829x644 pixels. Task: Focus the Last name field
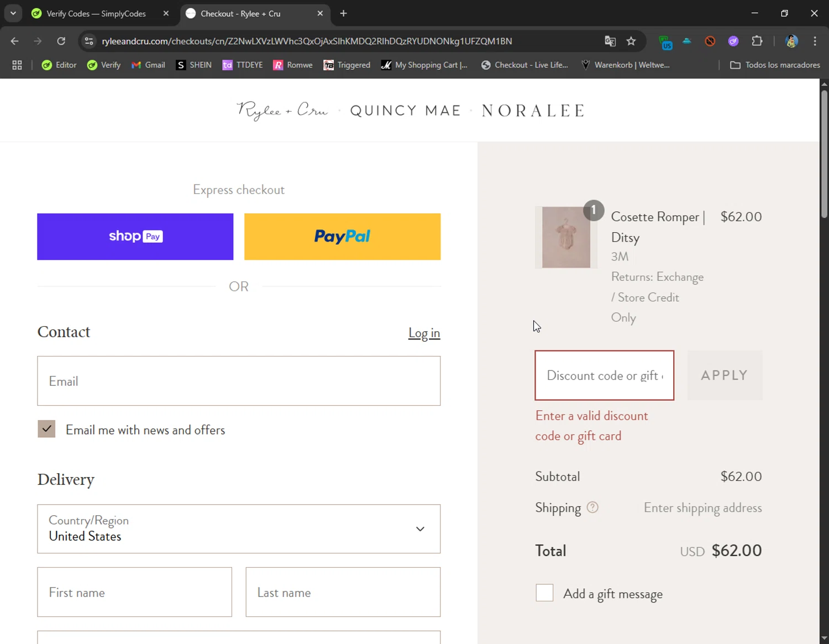tap(343, 592)
